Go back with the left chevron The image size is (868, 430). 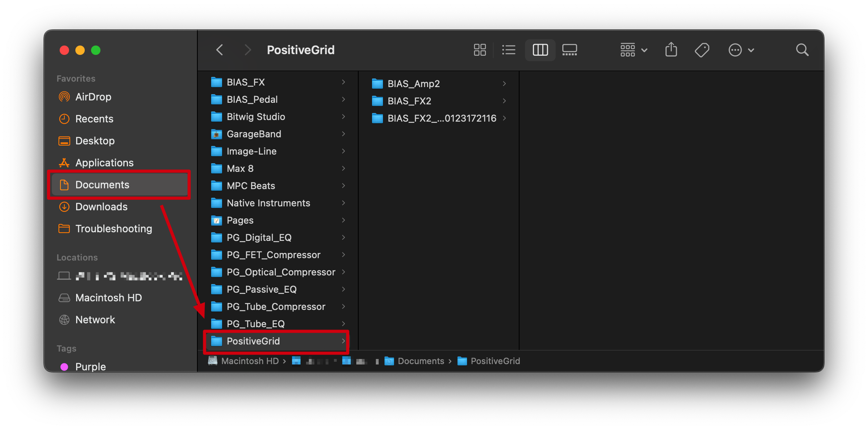[220, 50]
